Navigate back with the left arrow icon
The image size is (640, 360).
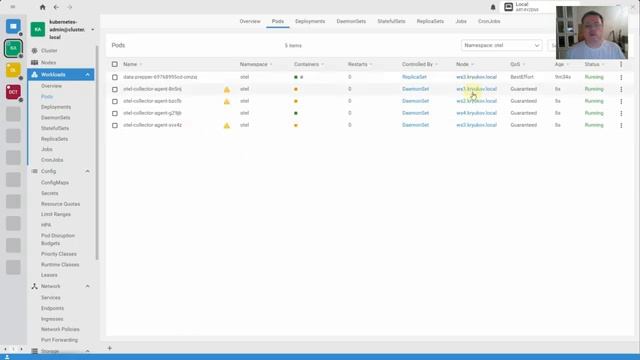coord(56,7)
